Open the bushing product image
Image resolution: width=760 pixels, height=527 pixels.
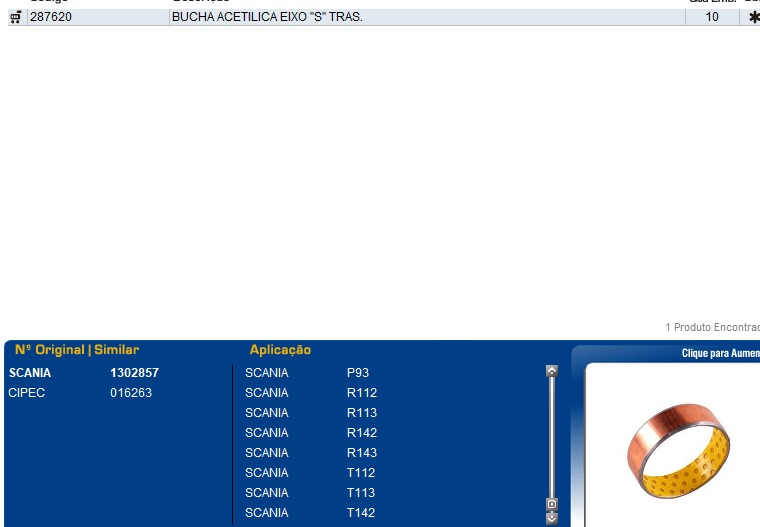(x=679, y=447)
